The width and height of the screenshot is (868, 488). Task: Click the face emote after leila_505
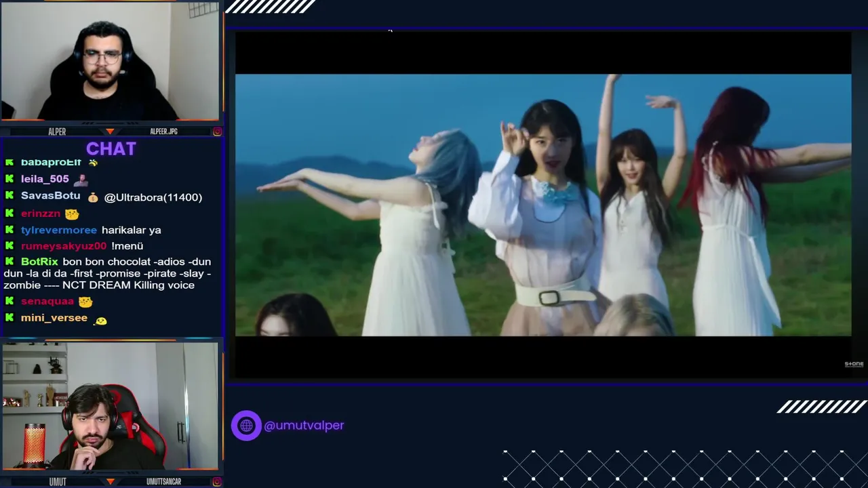point(80,180)
